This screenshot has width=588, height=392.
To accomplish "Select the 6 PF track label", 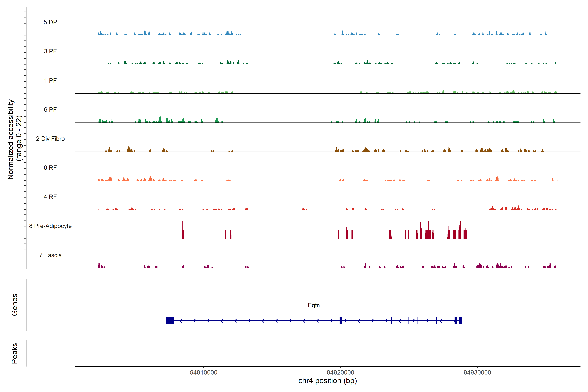I will 50,109.
